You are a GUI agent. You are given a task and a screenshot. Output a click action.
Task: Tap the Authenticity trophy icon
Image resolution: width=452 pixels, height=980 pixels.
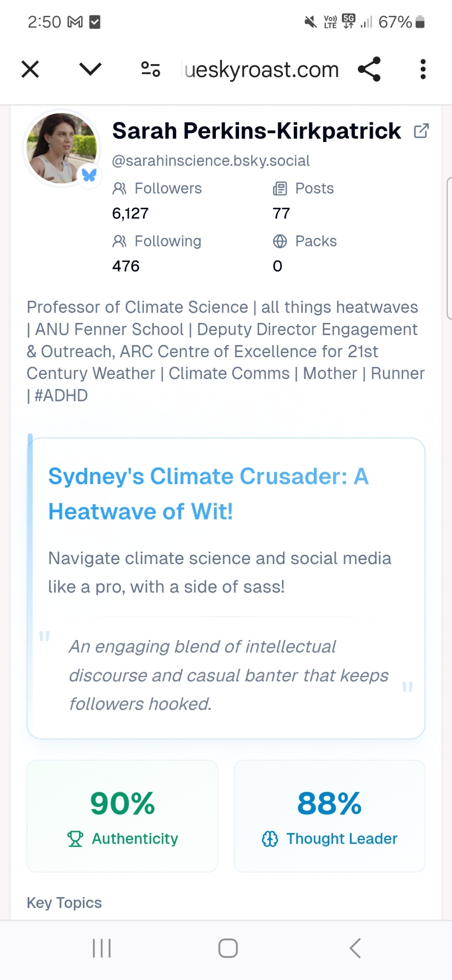click(x=75, y=839)
